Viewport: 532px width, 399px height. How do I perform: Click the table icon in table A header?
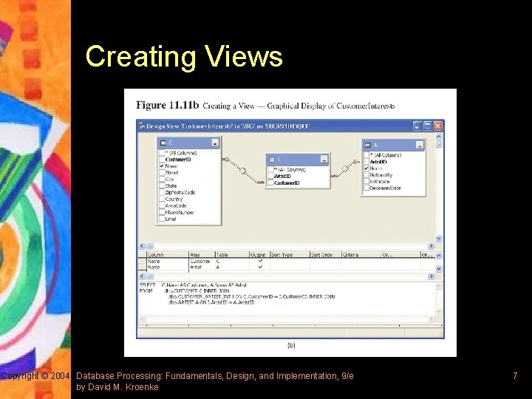click(368, 146)
